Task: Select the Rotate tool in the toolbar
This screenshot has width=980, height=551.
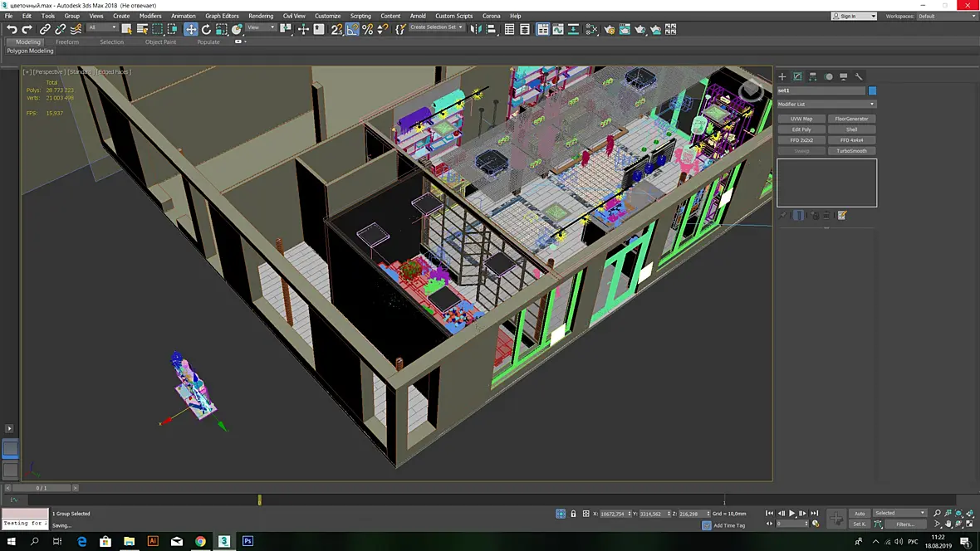Action: coord(206,29)
